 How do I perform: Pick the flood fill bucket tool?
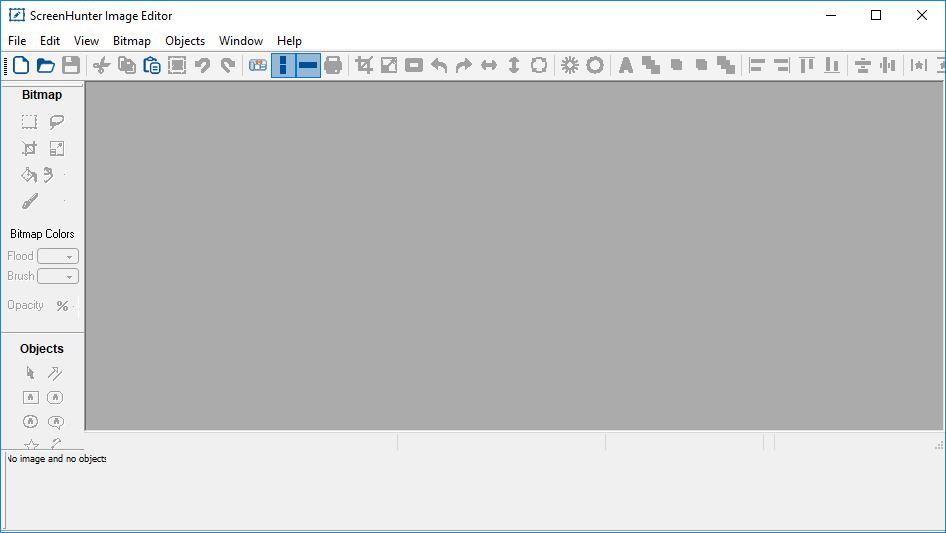coord(30,176)
